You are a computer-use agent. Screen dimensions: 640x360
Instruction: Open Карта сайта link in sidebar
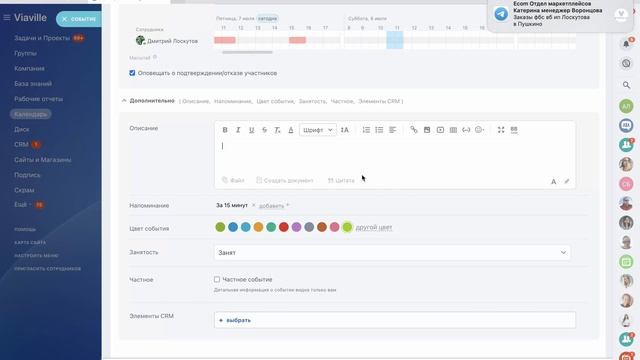coord(30,242)
